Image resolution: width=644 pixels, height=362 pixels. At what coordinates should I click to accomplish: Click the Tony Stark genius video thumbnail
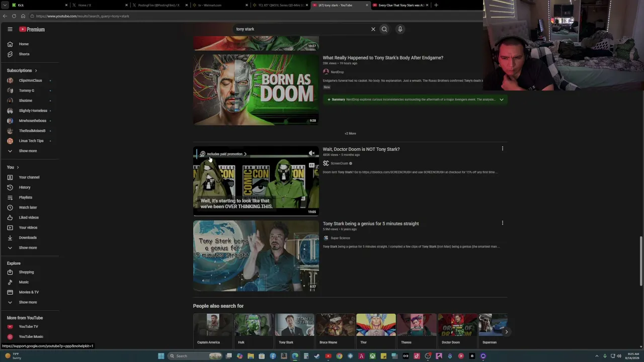[256, 256]
